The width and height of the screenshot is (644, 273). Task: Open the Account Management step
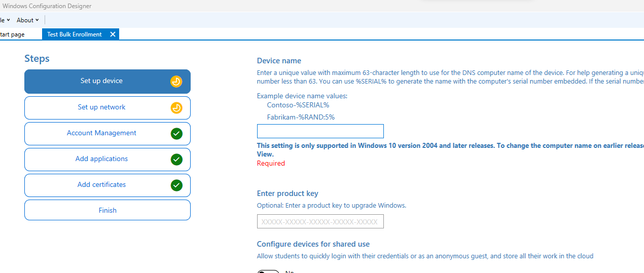(108, 134)
